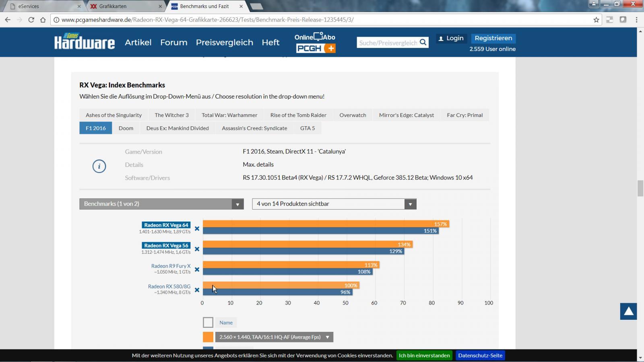Reload the current page
Image resolution: width=644 pixels, height=362 pixels.
[31, 20]
